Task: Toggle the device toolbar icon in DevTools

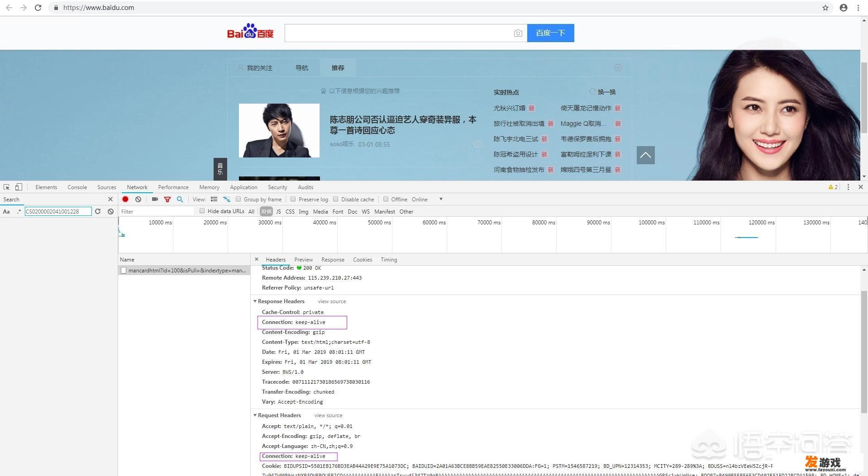Action: pyautogui.click(x=19, y=187)
